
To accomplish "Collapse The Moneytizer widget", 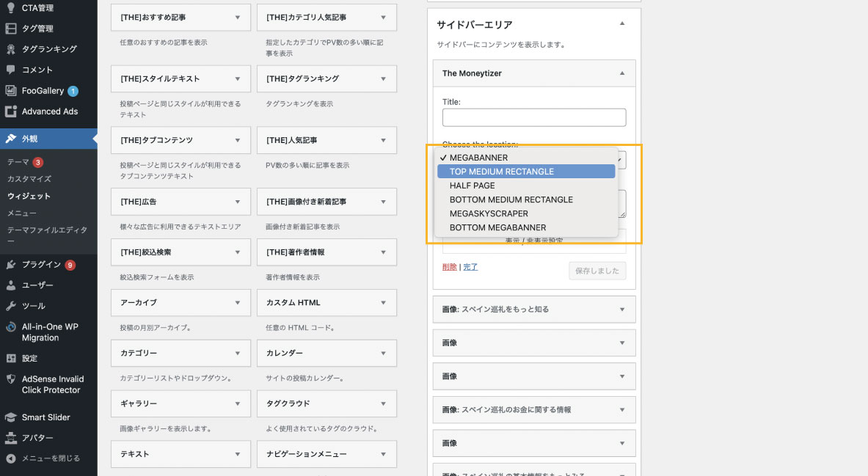I will tap(622, 73).
